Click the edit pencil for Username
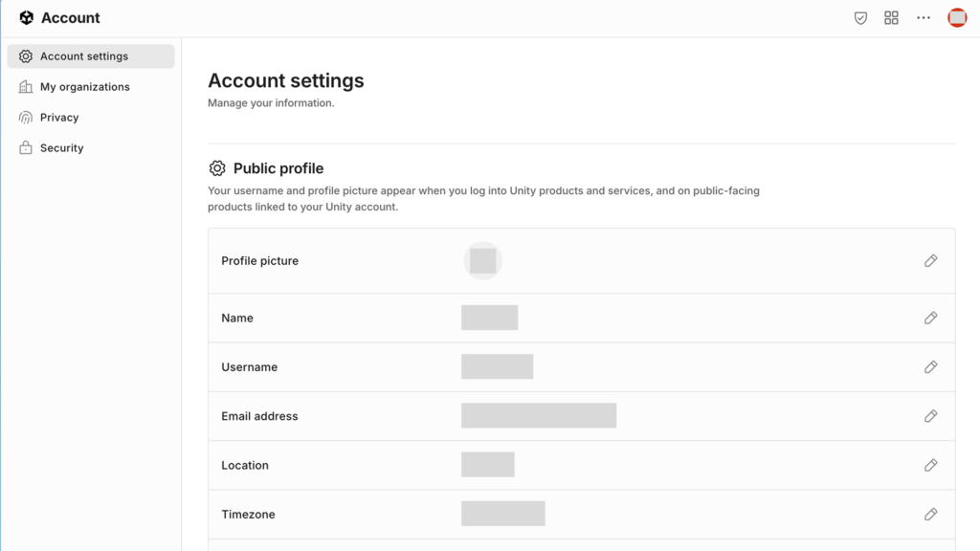 click(930, 367)
